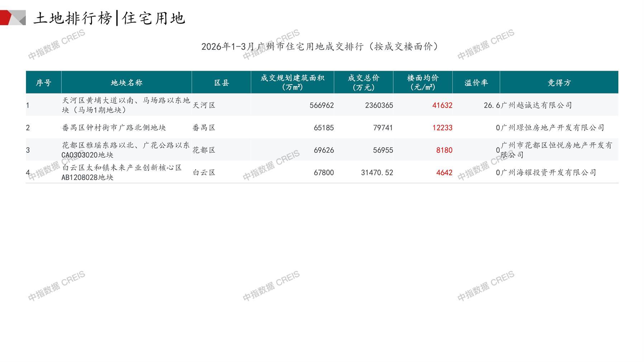644x362 pixels.
Task: Select the 竞得方 column header
Action: coord(559,83)
